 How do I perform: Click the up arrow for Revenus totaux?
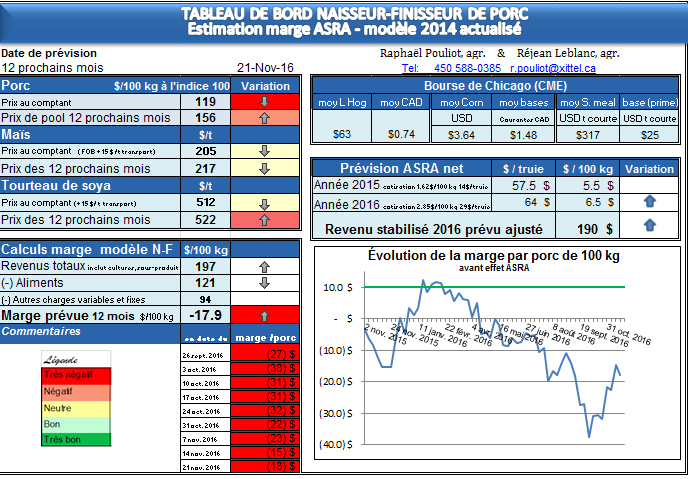pyautogui.click(x=265, y=267)
